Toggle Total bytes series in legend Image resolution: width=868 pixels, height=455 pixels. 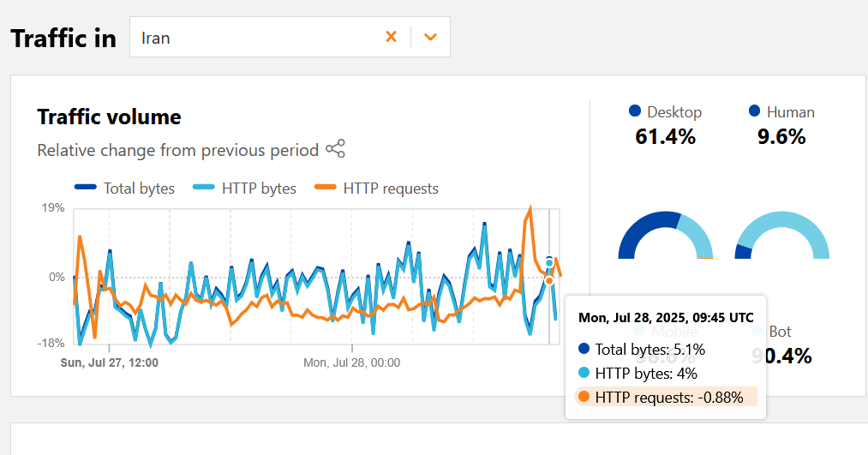[x=124, y=189]
